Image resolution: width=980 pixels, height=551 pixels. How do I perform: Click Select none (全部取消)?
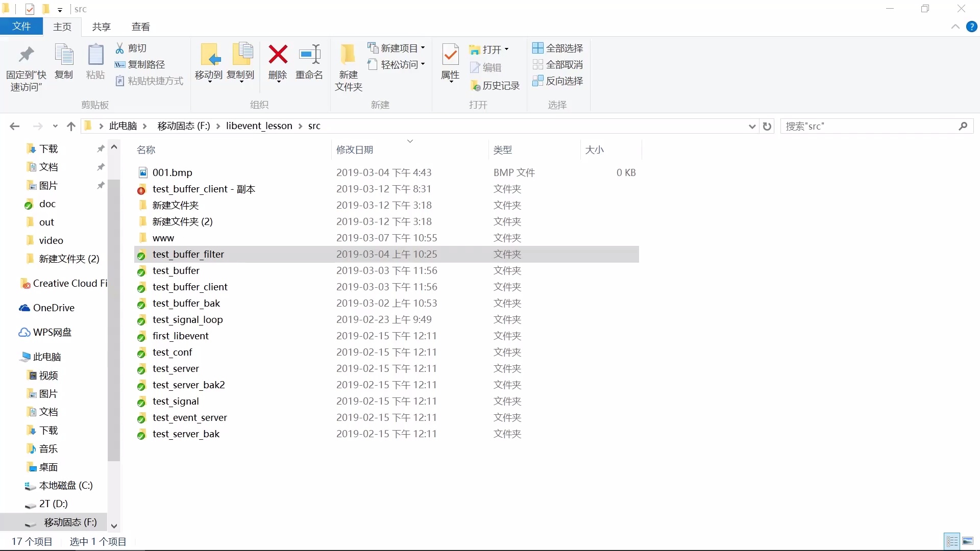[x=557, y=64]
